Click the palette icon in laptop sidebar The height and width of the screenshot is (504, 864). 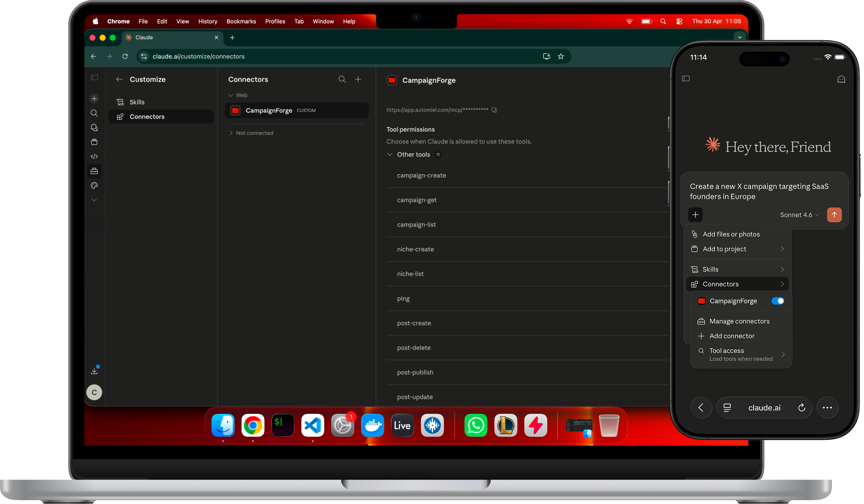(x=94, y=186)
